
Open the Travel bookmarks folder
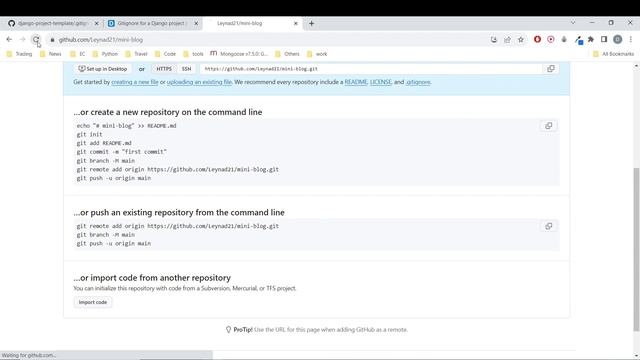136,54
